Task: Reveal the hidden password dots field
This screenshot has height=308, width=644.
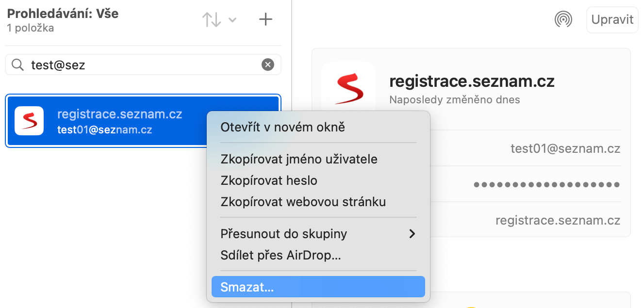Action: click(546, 185)
